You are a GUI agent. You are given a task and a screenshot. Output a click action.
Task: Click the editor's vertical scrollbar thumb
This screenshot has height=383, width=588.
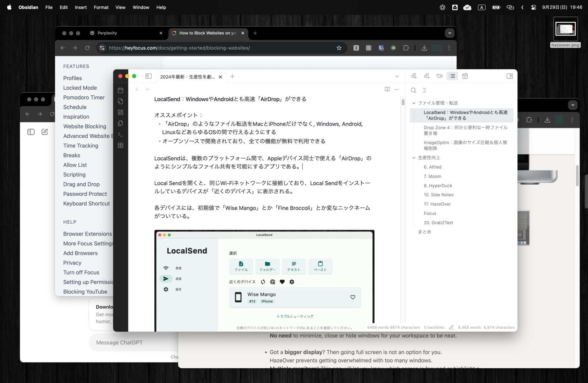[x=403, y=102]
